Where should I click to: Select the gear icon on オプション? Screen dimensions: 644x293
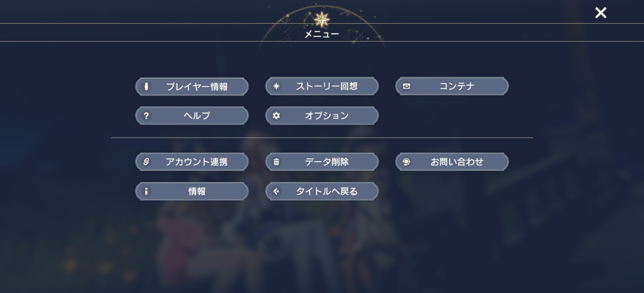click(x=277, y=115)
